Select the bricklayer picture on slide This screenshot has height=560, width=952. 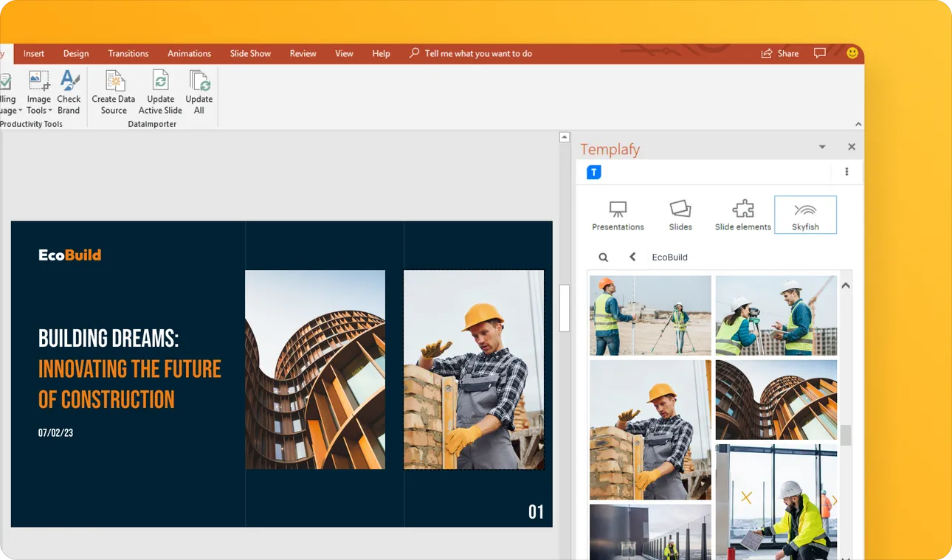coord(474,370)
